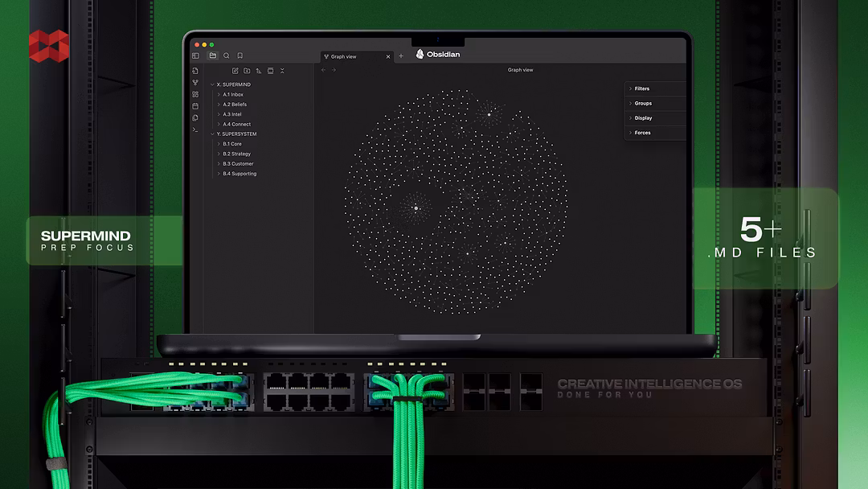Expand the Filters section
Viewport: 868px width, 489px height.
coord(642,89)
